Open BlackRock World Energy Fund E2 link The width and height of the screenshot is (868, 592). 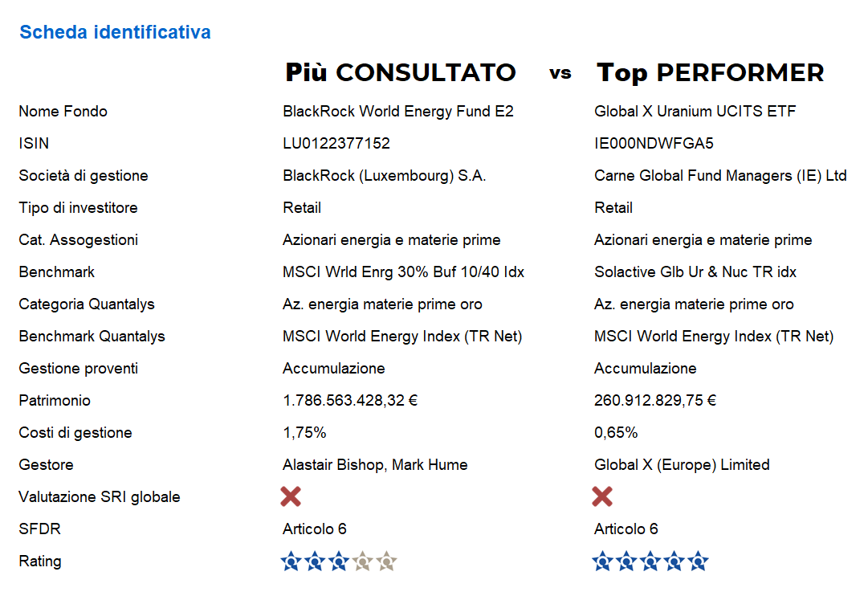(x=397, y=111)
